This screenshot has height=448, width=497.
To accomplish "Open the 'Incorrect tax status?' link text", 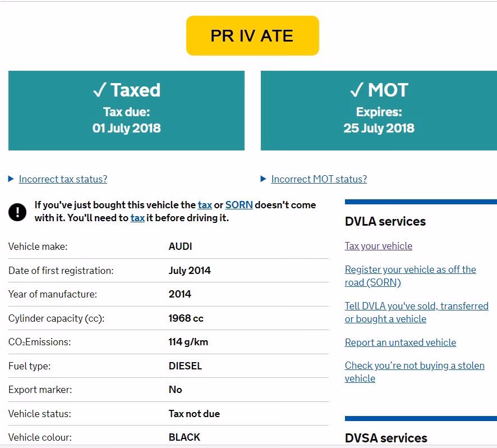I will click(63, 179).
